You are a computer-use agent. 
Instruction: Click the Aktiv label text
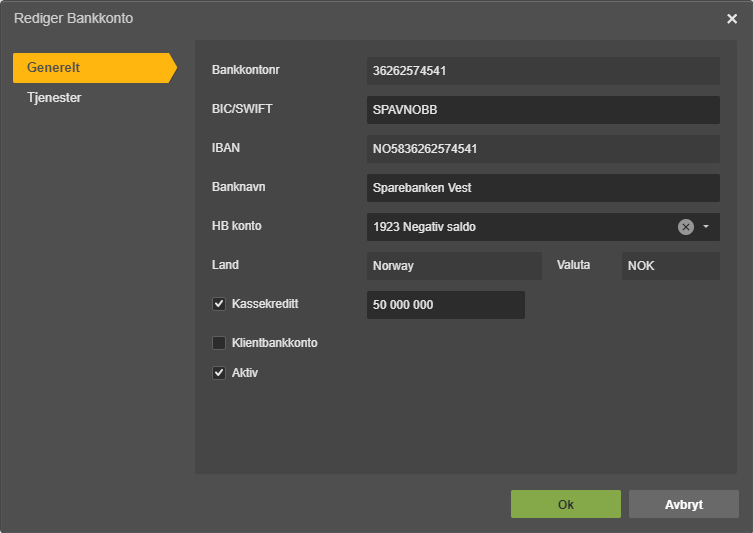click(x=244, y=373)
